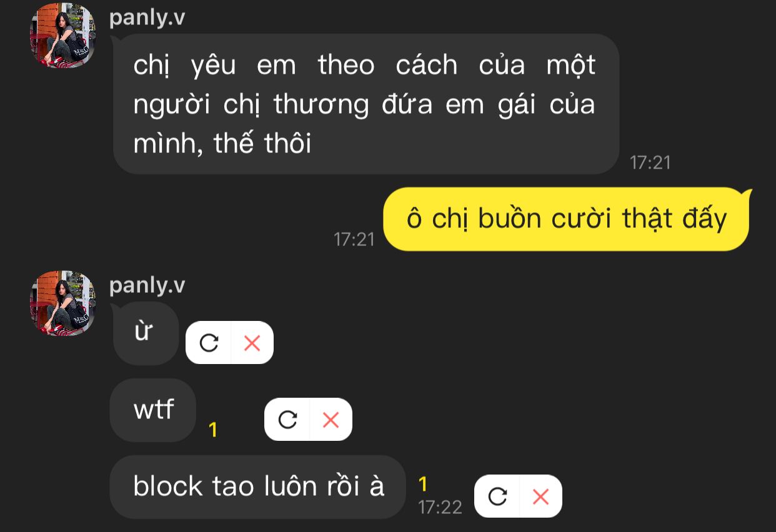This screenshot has height=532, width=776.
Task: Click the 17:22 timestamp under the last message
Action: 440,507
